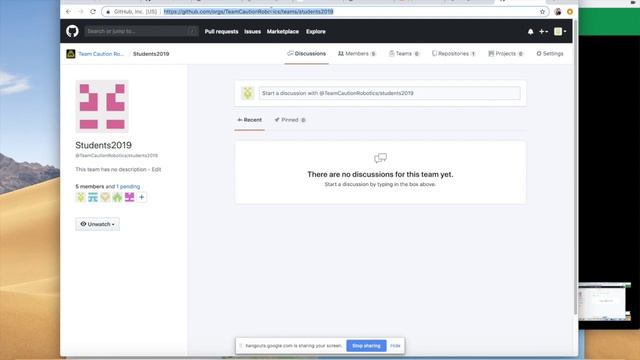Click the Stop sharing button

click(x=366, y=346)
